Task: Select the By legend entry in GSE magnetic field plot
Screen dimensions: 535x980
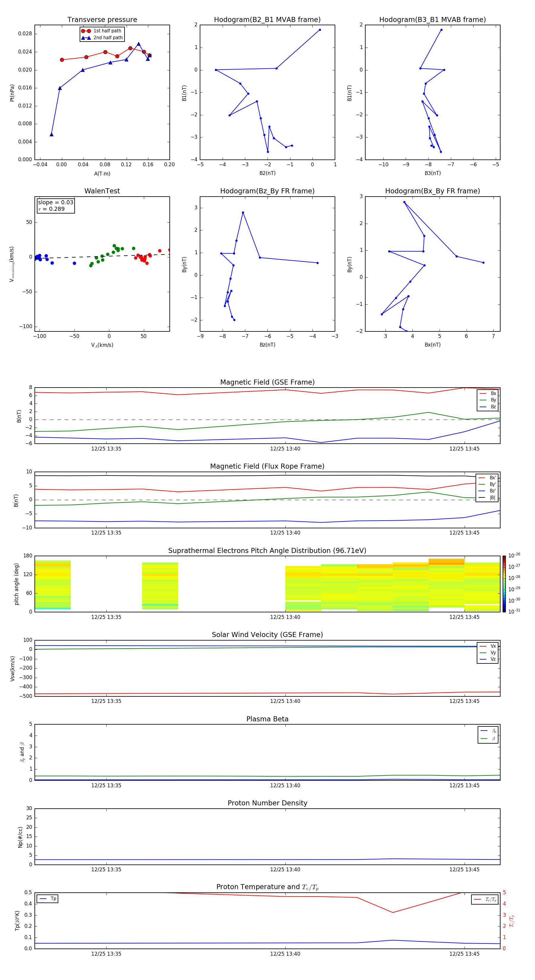Action: click(488, 400)
